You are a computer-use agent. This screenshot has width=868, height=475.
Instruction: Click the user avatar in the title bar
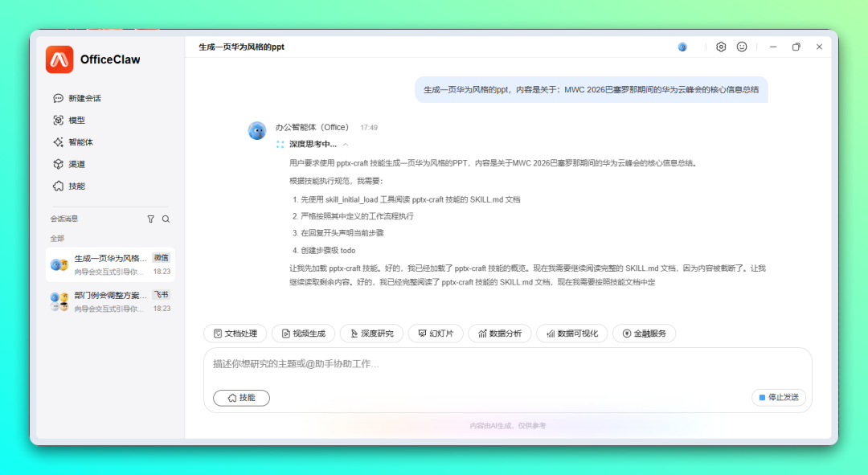pyautogui.click(x=682, y=47)
